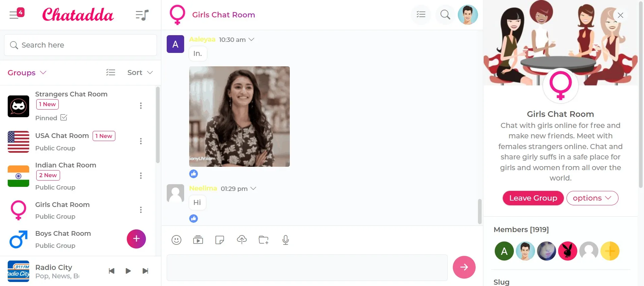
Task: Search messages with the magnifier icon
Action: (x=445, y=14)
